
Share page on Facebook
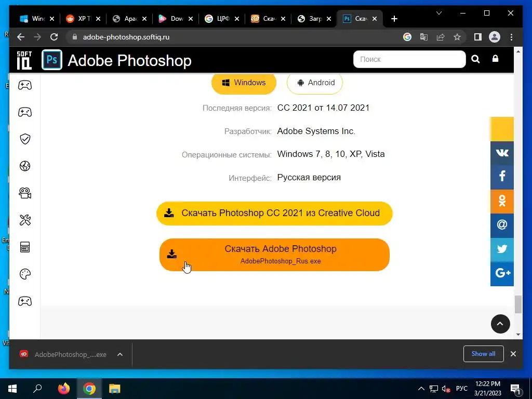click(x=502, y=177)
